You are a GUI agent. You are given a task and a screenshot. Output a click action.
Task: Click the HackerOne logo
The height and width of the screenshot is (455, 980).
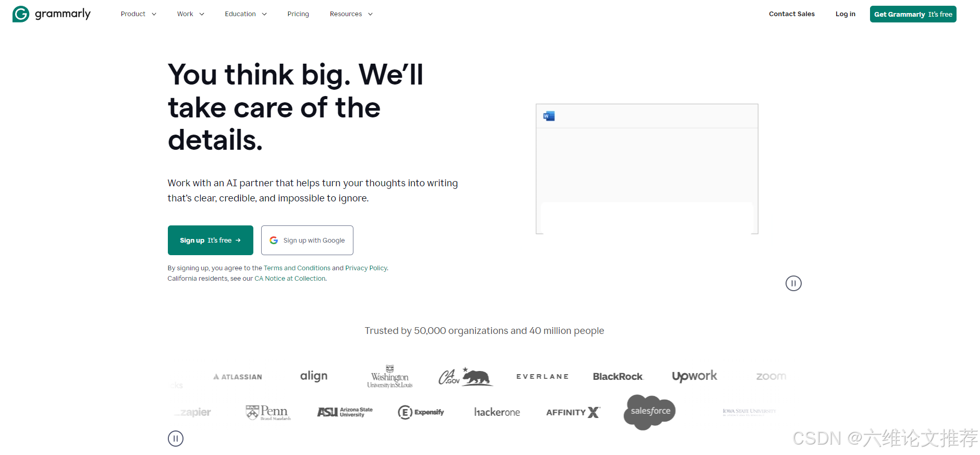click(x=497, y=412)
